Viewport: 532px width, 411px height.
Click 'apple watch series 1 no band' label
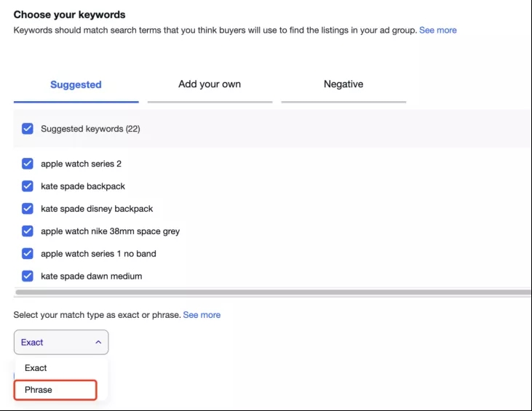pyautogui.click(x=98, y=254)
